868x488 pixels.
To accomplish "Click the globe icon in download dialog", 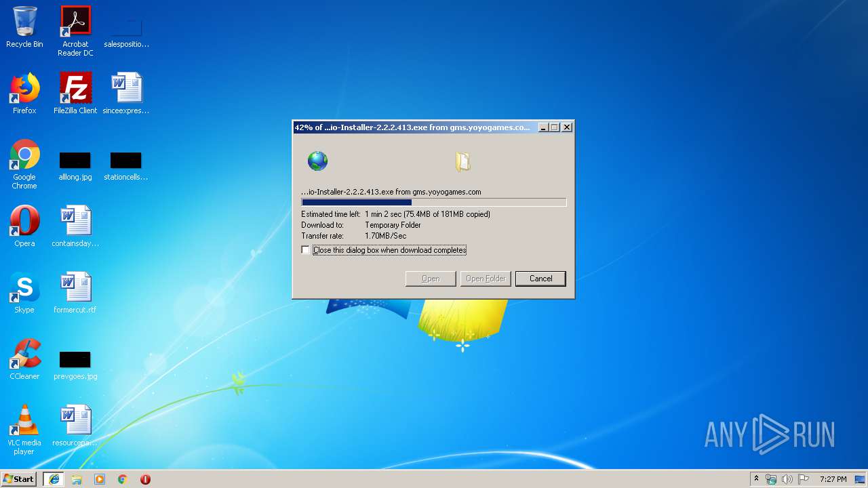I will [x=317, y=161].
